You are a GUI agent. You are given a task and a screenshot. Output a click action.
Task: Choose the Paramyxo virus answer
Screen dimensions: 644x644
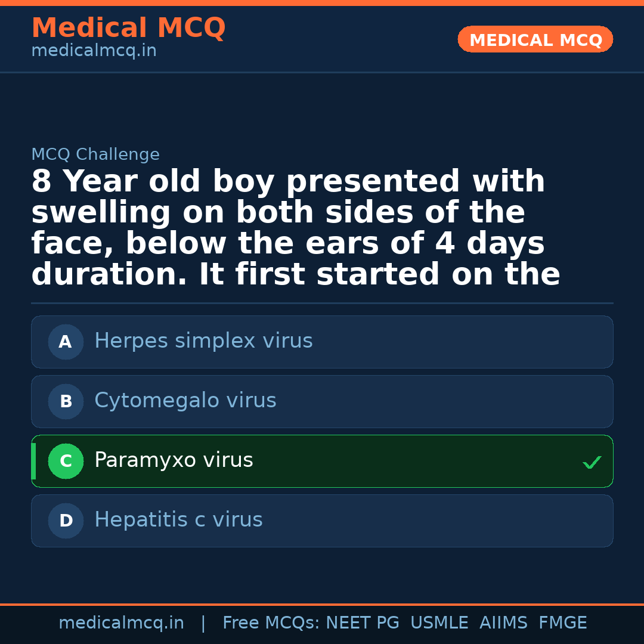click(174, 460)
